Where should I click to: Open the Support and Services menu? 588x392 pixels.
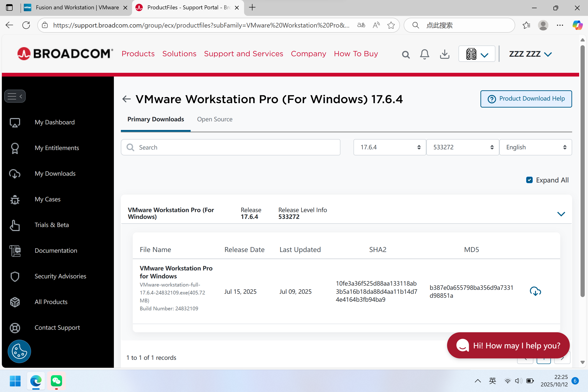coord(243,54)
